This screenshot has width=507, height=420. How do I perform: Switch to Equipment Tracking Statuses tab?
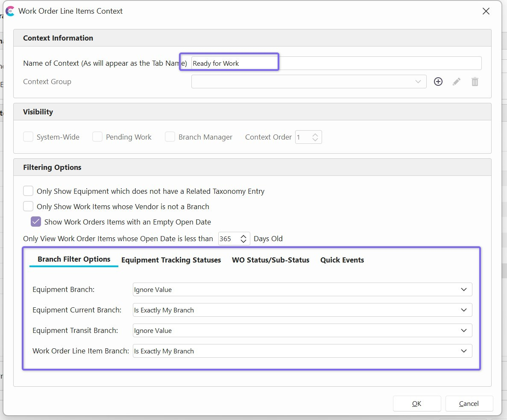click(171, 260)
